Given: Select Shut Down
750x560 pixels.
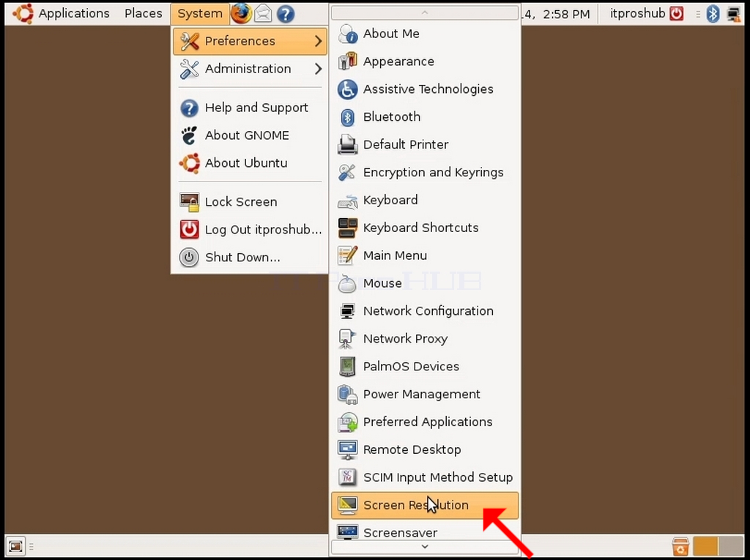Looking at the screenshot, I should point(250,257).
